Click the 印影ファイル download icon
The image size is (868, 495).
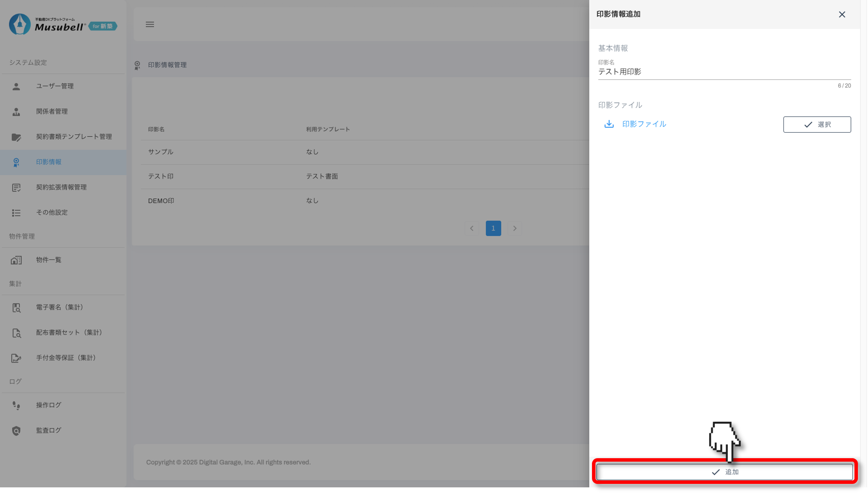(609, 124)
